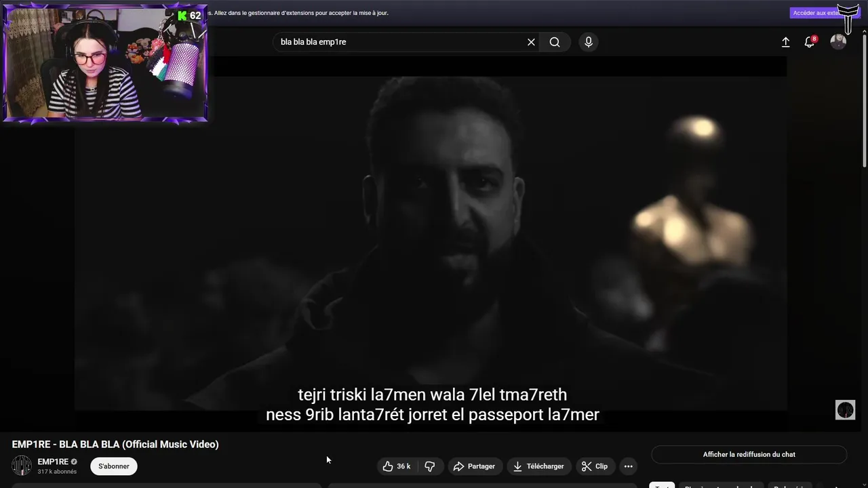Click the video title EMP1RE - BLA BLA BLA
Screen dimensions: 868x488
[115, 445]
